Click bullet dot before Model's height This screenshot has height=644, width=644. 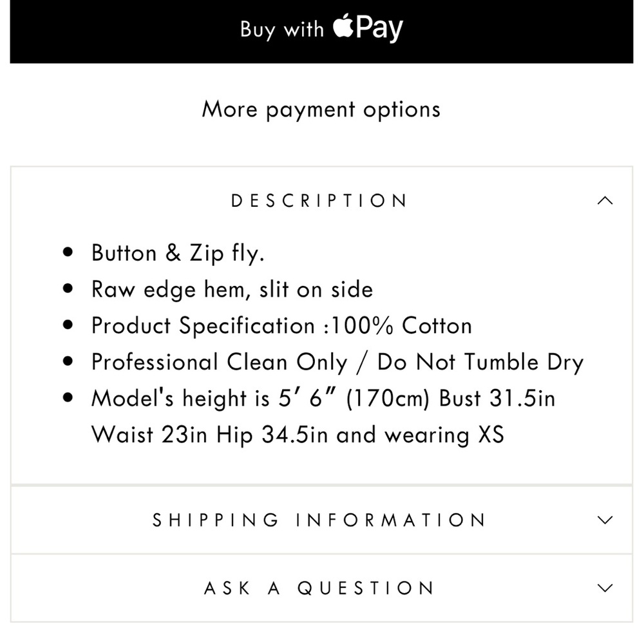(x=69, y=399)
